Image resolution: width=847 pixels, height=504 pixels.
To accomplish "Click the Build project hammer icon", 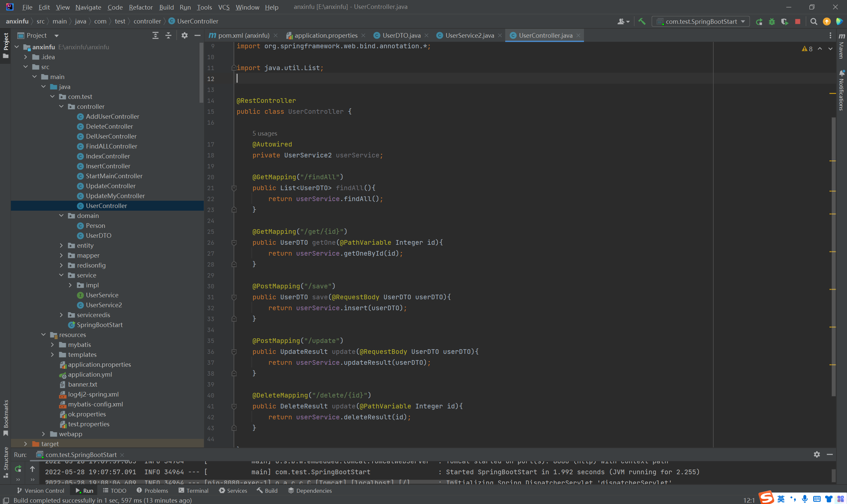I will pyautogui.click(x=642, y=21).
